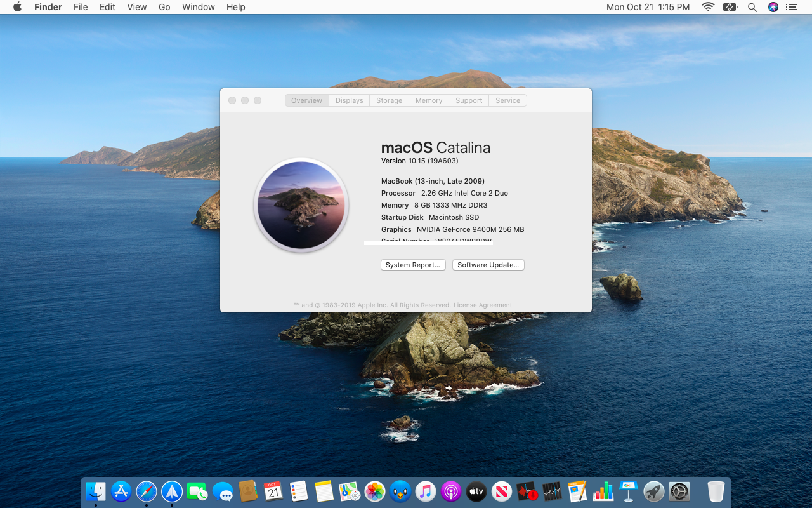Click the macOS Catalina island image

point(301,205)
